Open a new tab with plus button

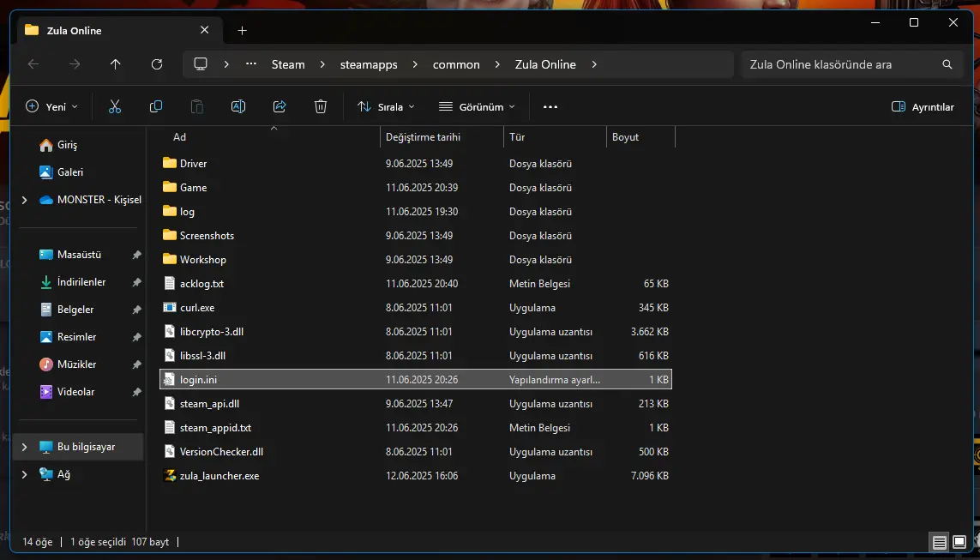pyautogui.click(x=243, y=31)
